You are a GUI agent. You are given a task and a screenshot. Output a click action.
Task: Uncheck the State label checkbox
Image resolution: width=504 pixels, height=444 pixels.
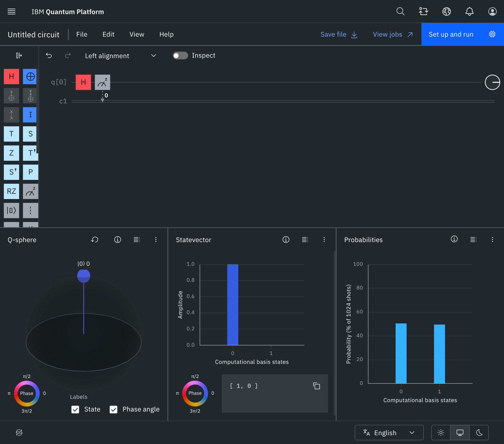pos(75,410)
